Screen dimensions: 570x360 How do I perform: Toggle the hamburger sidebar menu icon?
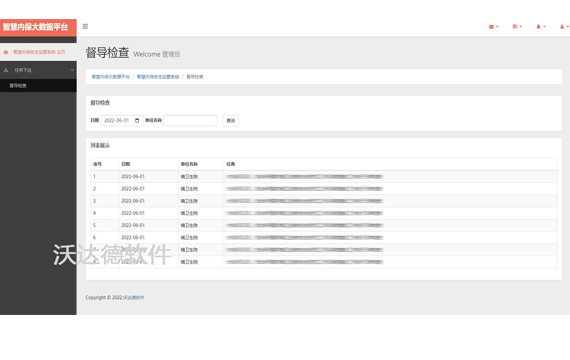tap(85, 26)
